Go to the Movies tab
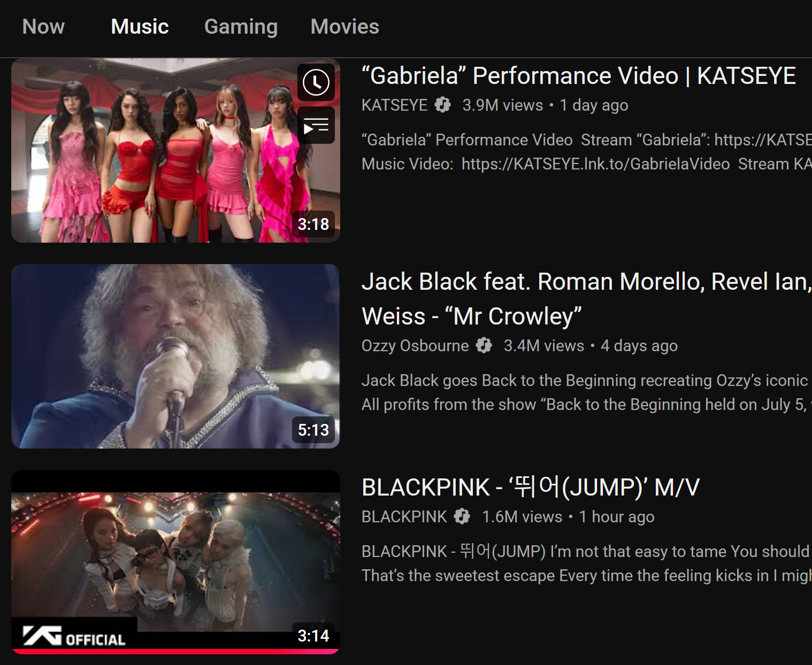Screen dimensions: 812x665 [x=344, y=27]
